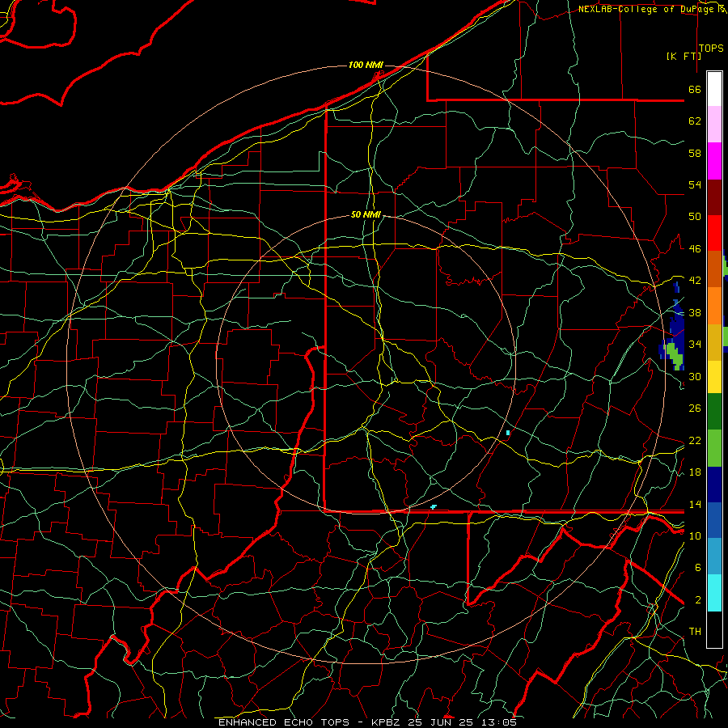Viewport: 728px width, 728px height.
Task: Click legend value '22'
Action: 695,440
